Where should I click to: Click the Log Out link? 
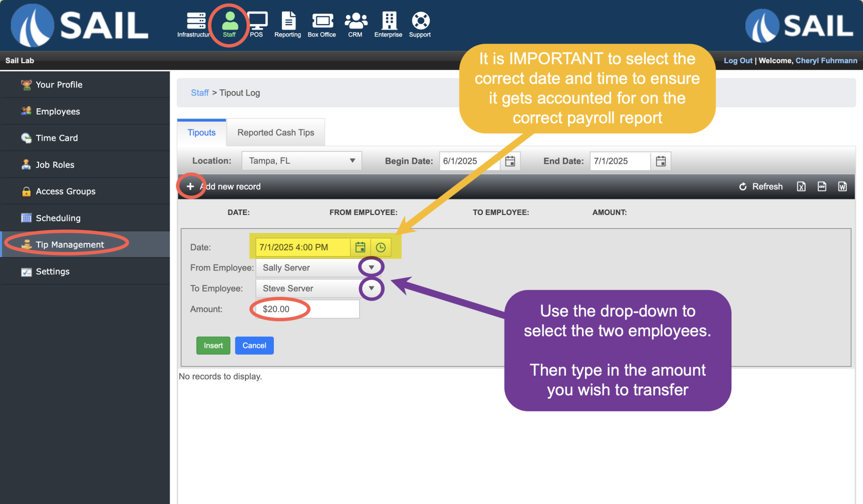[738, 61]
